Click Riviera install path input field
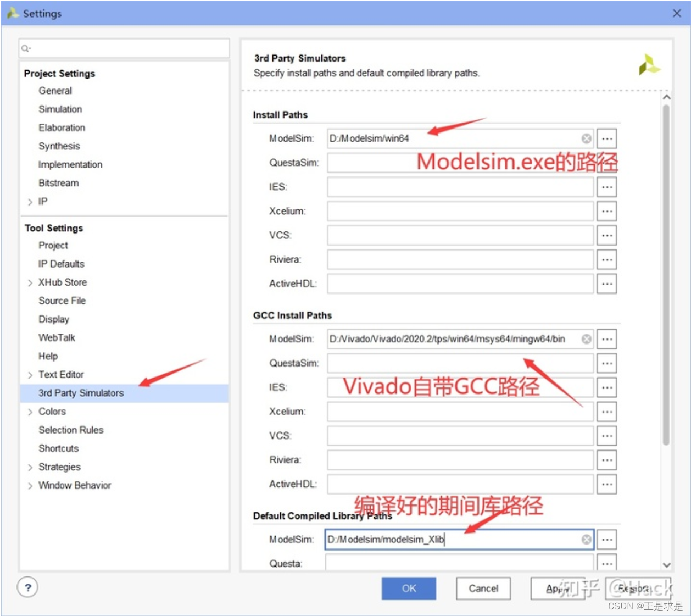691x616 pixels. [460, 259]
